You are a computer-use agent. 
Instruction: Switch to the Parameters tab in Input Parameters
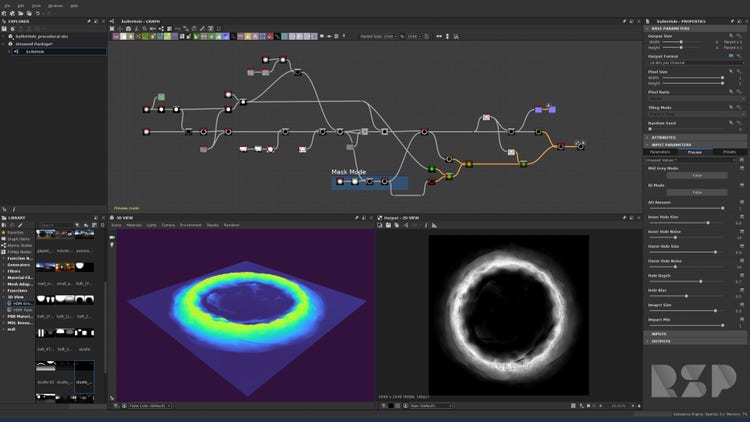(x=660, y=152)
